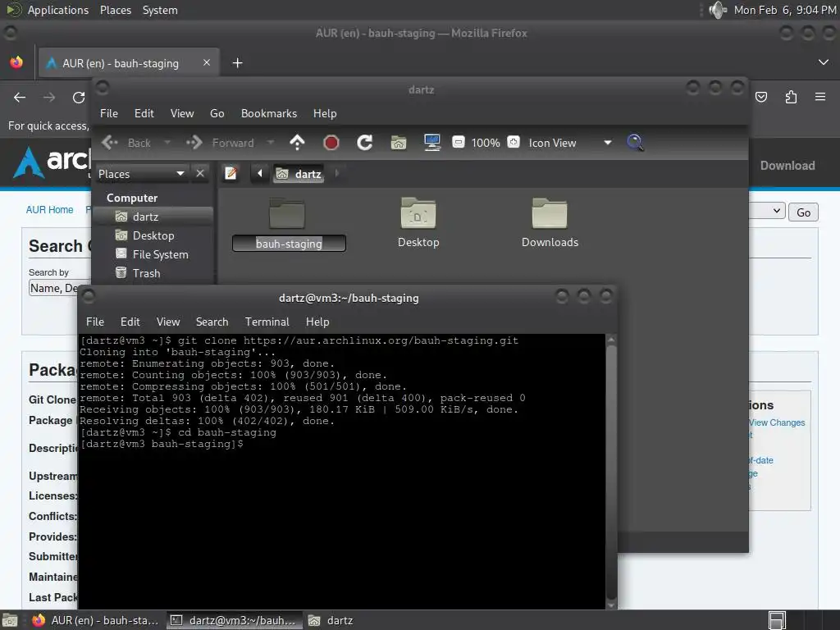The image size is (840, 630).
Task: Open the AUR Home link
Action: point(49,209)
